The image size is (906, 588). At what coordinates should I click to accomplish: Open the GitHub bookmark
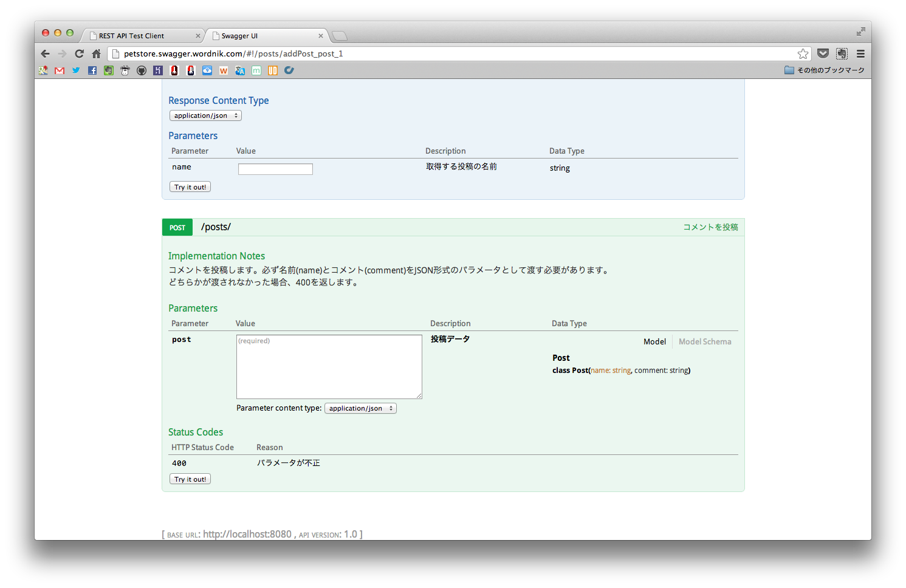click(141, 70)
